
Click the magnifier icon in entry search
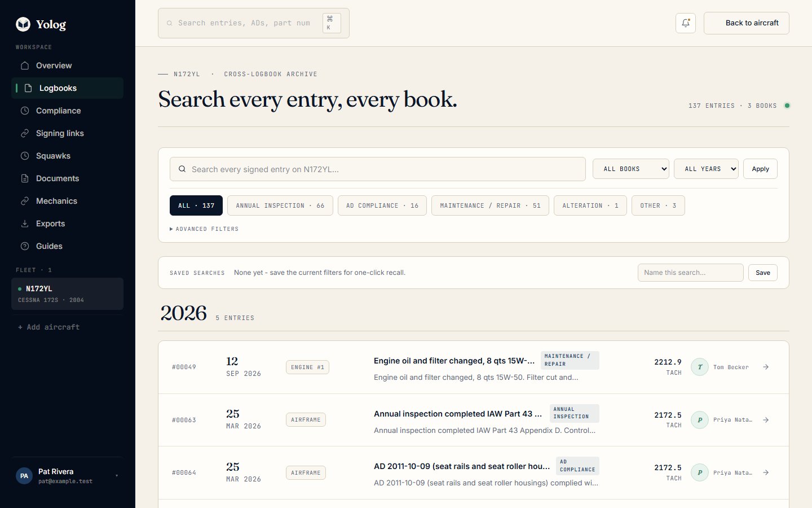[x=182, y=169]
